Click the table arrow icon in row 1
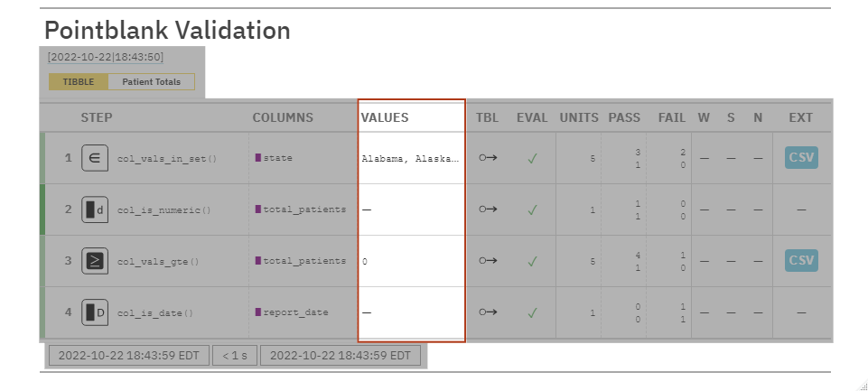The width and height of the screenshot is (868, 391). tap(488, 158)
